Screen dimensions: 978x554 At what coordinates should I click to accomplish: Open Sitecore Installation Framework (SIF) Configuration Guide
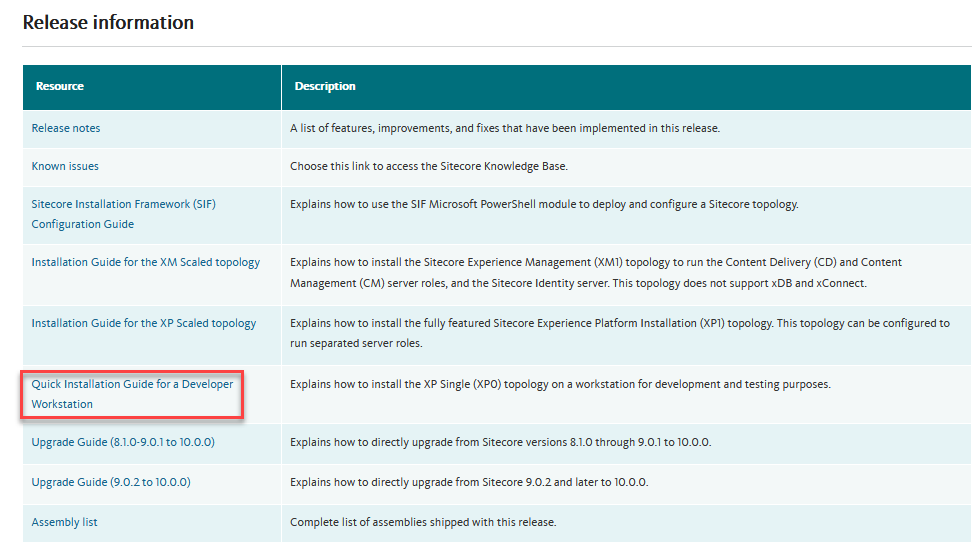click(x=123, y=214)
